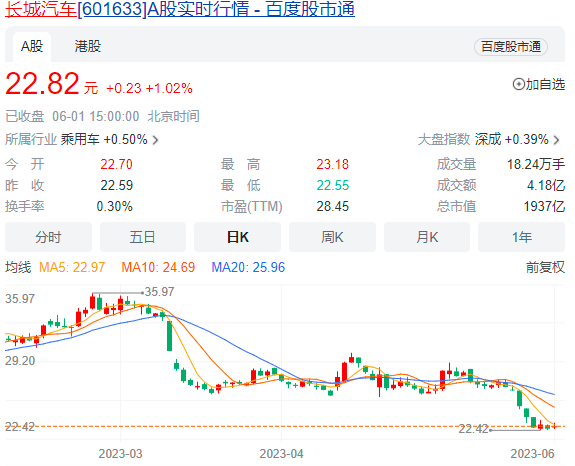Select the 分时 chart view
575x466 pixels.
(48, 237)
